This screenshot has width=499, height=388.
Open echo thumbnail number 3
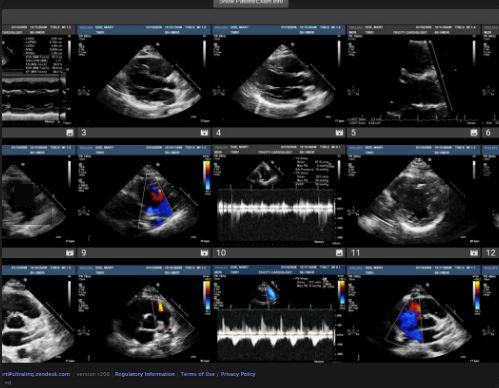pos(144,76)
